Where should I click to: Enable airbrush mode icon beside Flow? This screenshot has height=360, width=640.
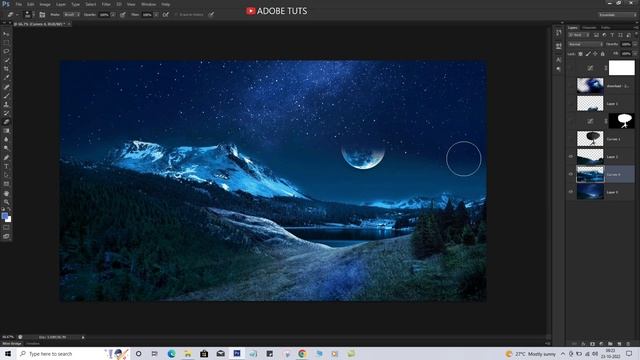(x=166, y=15)
